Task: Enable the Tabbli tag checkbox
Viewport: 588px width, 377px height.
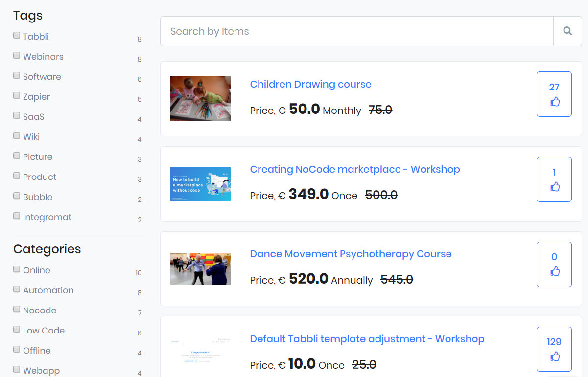Action: [x=17, y=36]
